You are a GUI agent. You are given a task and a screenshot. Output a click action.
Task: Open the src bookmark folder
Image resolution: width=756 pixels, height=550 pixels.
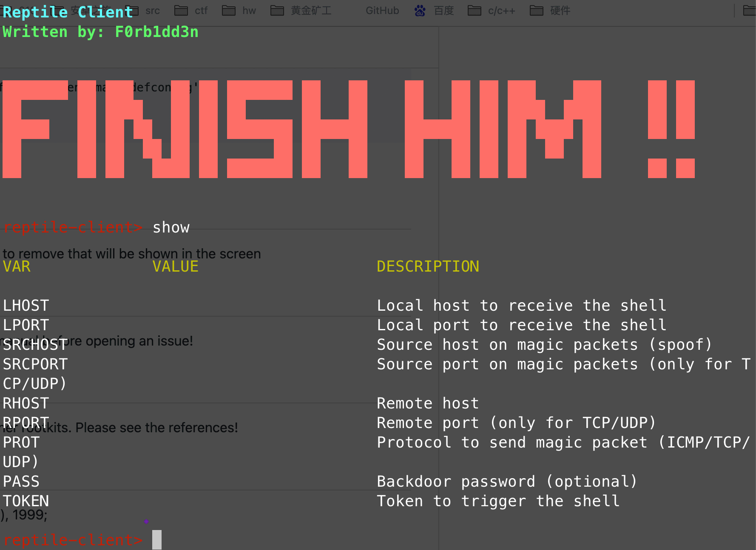click(x=142, y=11)
